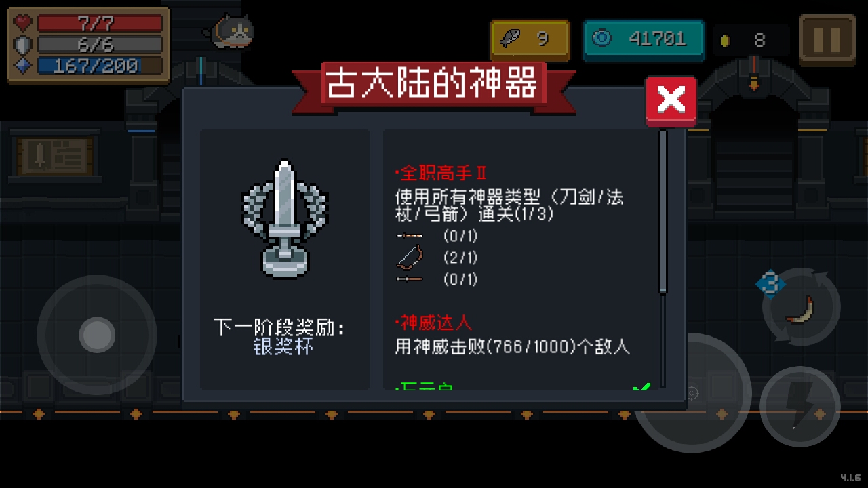868x488 pixels.
Task: Tap the lightning skill button
Action: click(x=800, y=406)
